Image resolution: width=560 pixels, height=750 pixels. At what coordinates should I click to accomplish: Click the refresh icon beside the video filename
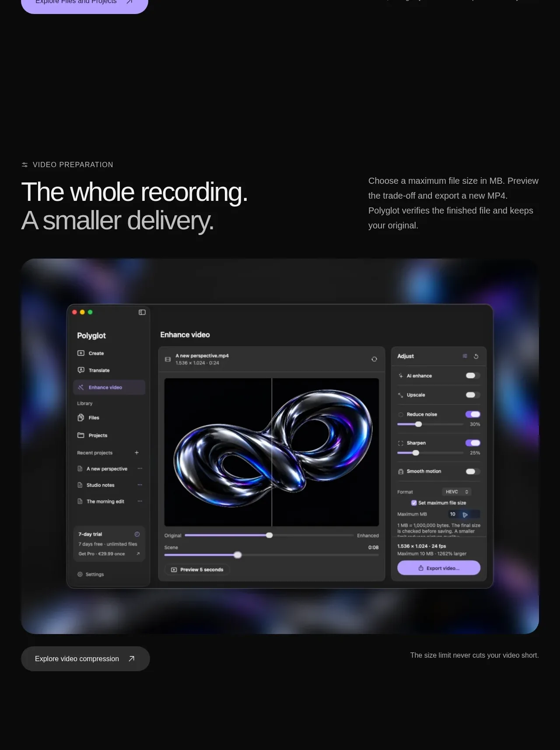pyautogui.click(x=374, y=359)
